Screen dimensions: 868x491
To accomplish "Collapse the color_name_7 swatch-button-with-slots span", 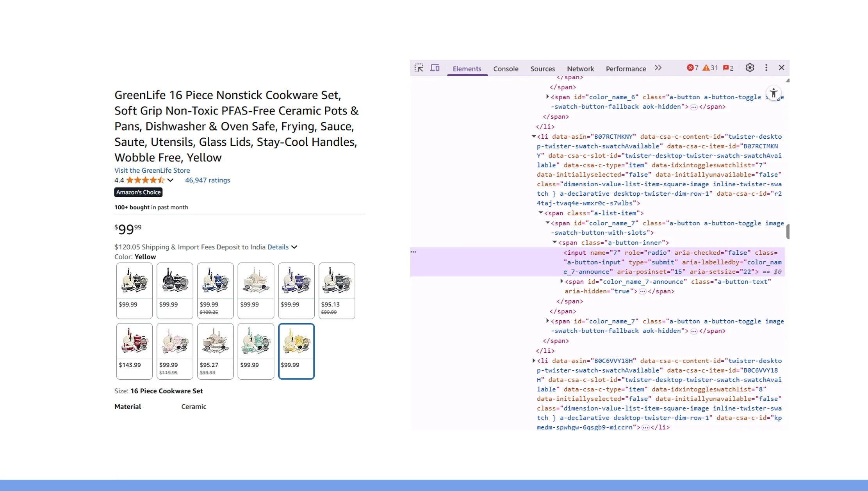I will point(547,223).
